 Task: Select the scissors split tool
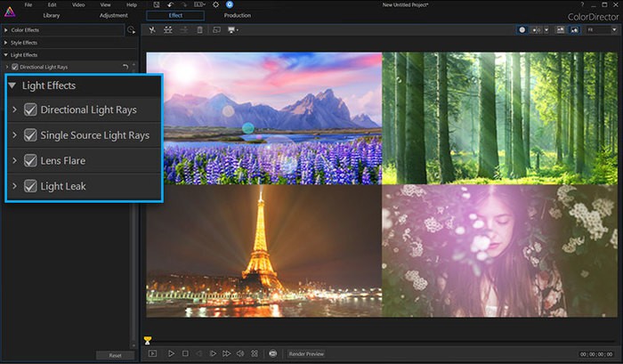click(x=152, y=29)
